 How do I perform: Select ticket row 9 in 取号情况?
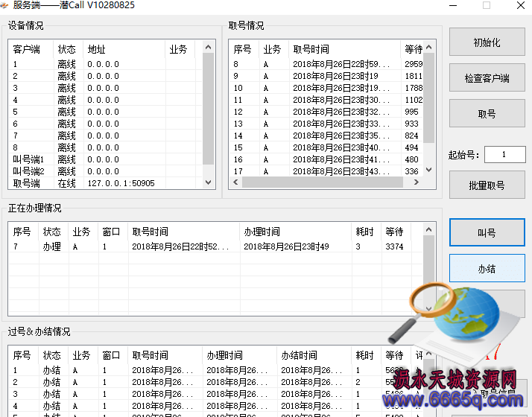pos(326,76)
